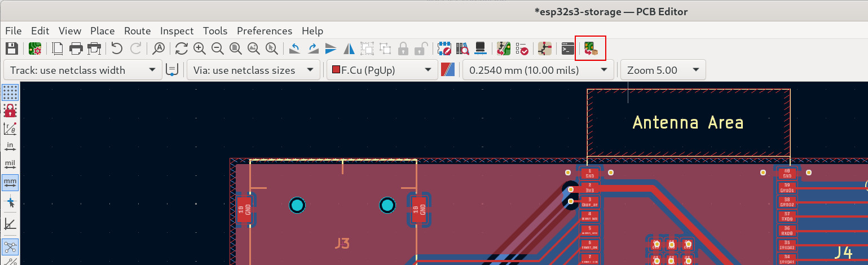Click the Undo arrow icon
This screenshot has height=265, width=868.
click(x=117, y=48)
